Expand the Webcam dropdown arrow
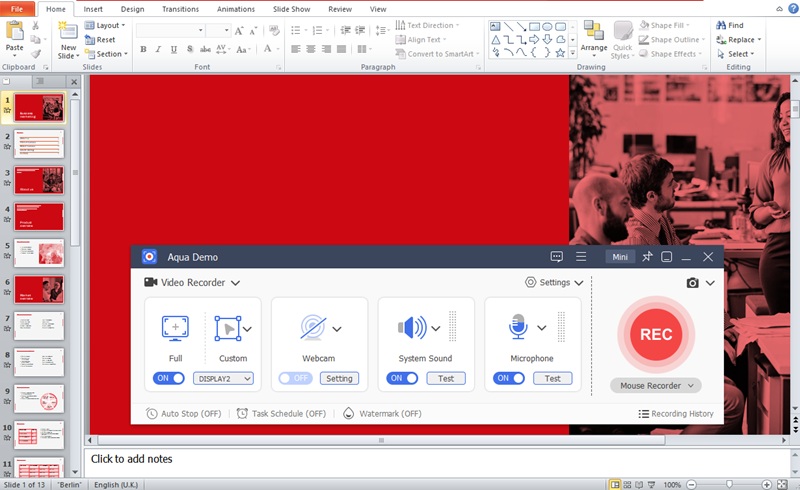This screenshot has height=490, width=800. tap(337, 329)
